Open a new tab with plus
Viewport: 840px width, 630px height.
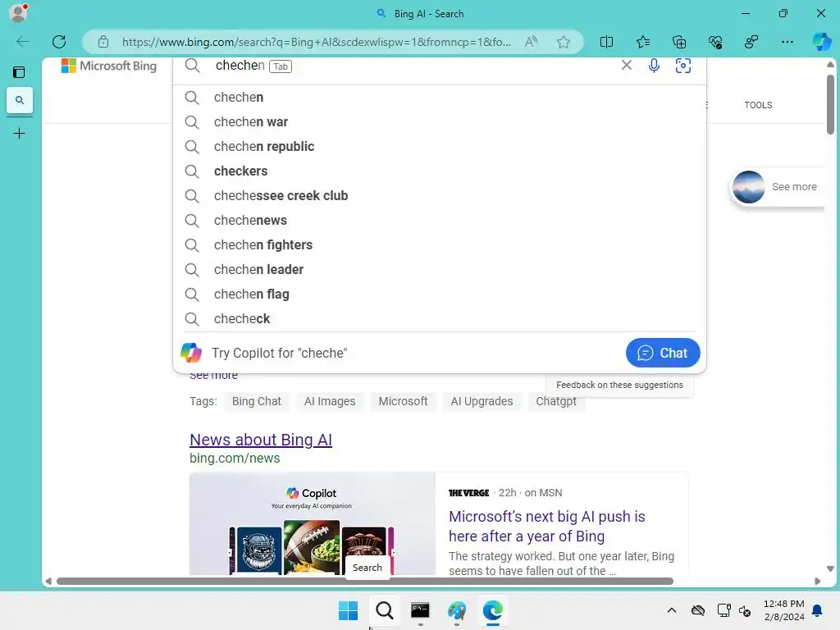[x=20, y=134]
